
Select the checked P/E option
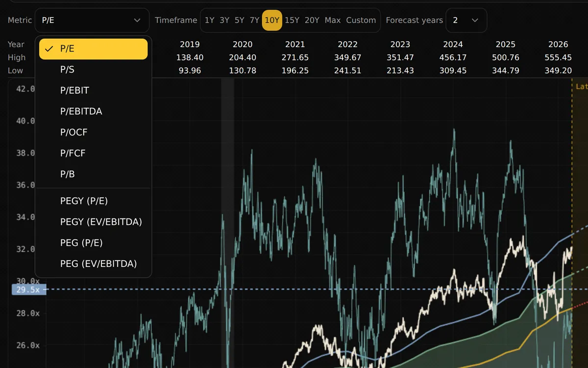coord(94,49)
